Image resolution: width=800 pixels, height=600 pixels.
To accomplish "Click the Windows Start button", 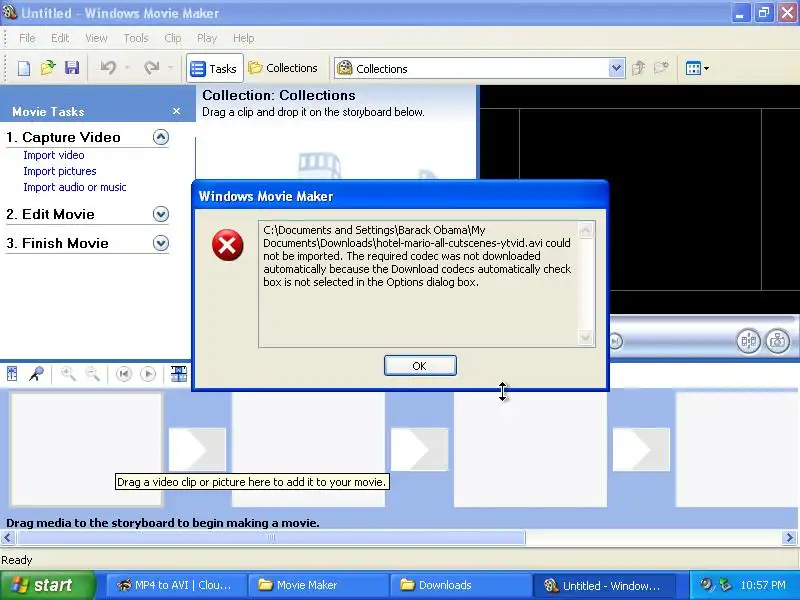I will tap(48, 585).
